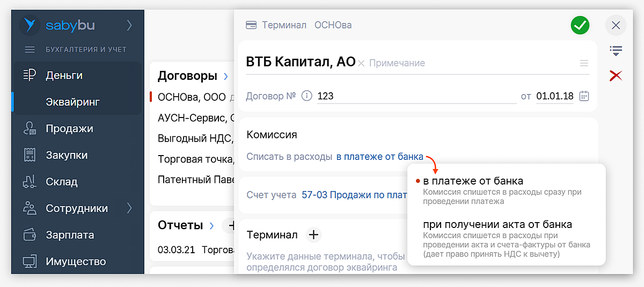Click the contract number field containing 123
The image size is (644, 287).
(x=416, y=96)
